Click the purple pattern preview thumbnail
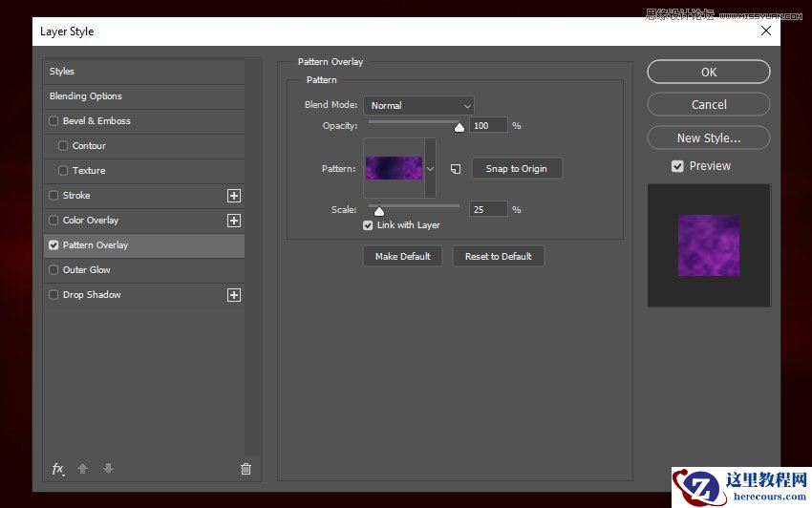Image resolution: width=812 pixels, height=508 pixels. click(x=394, y=168)
